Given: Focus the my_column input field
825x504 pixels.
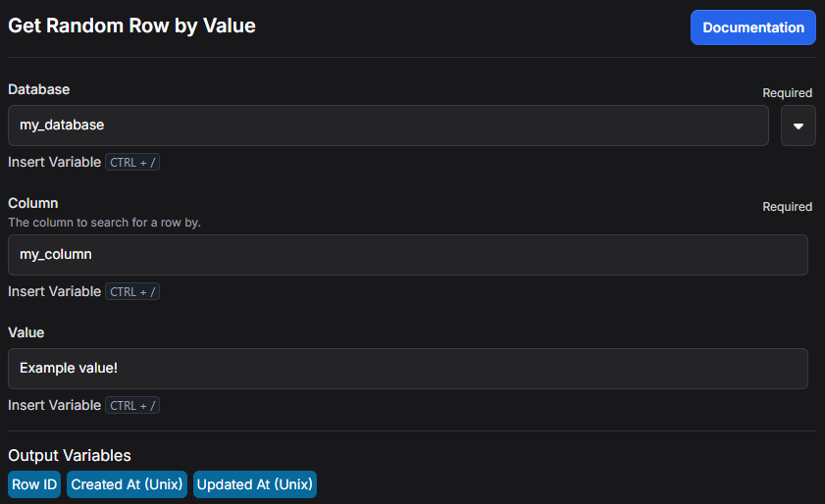Looking at the screenshot, I should pos(407,255).
